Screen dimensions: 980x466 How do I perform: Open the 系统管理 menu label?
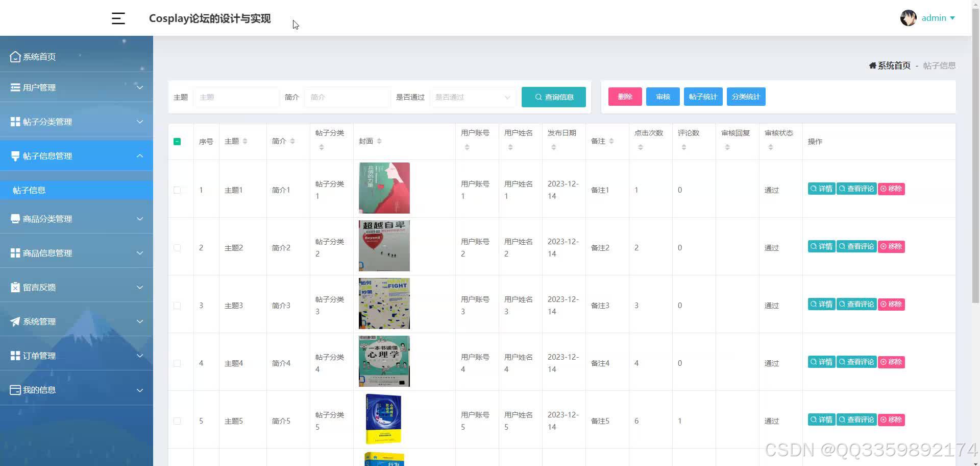pos(39,321)
